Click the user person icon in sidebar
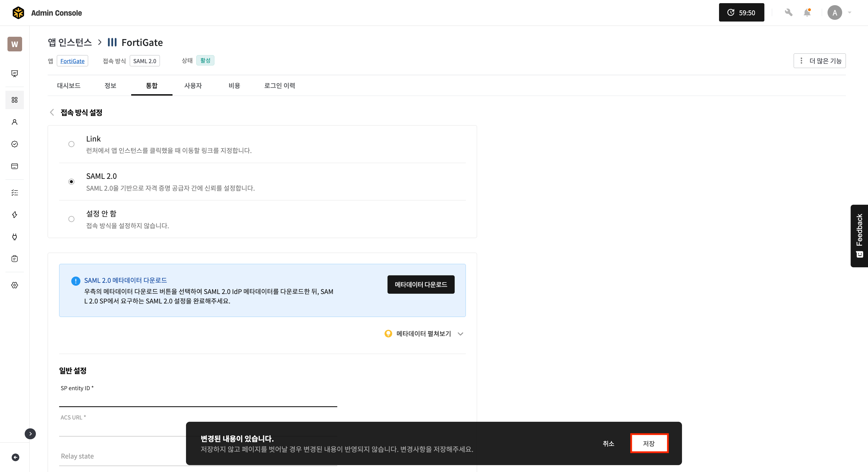Viewport: 868px width, 472px height. (x=14, y=122)
